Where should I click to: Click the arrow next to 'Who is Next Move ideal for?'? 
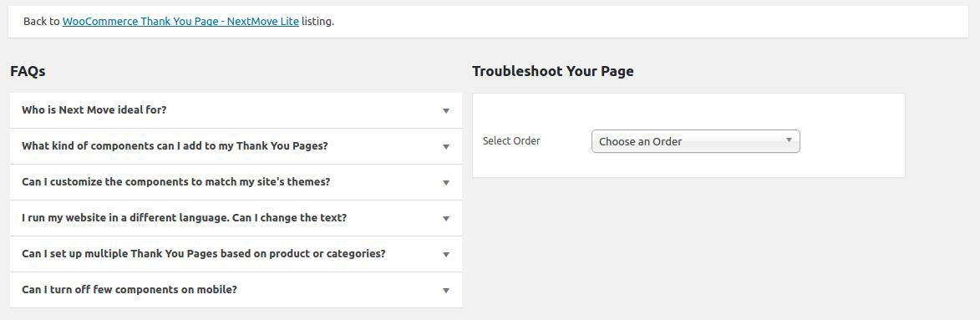pos(445,110)
